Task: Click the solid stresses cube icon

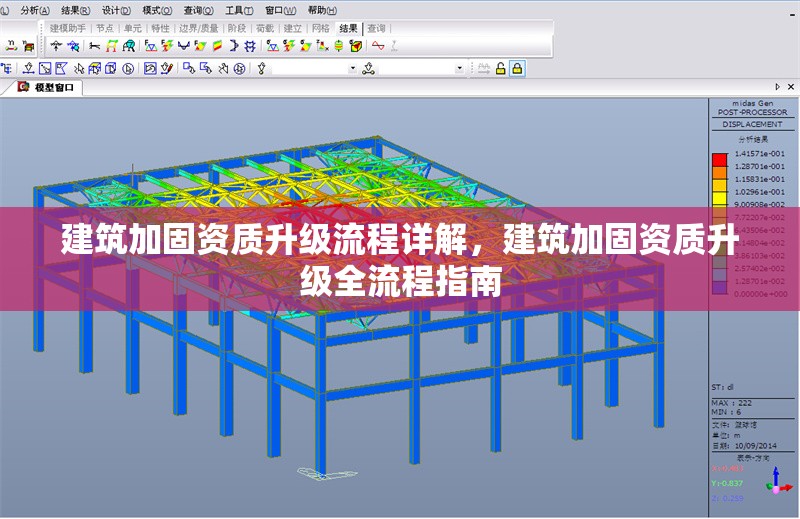Action: pyautogui.click(x=356, y=46)
